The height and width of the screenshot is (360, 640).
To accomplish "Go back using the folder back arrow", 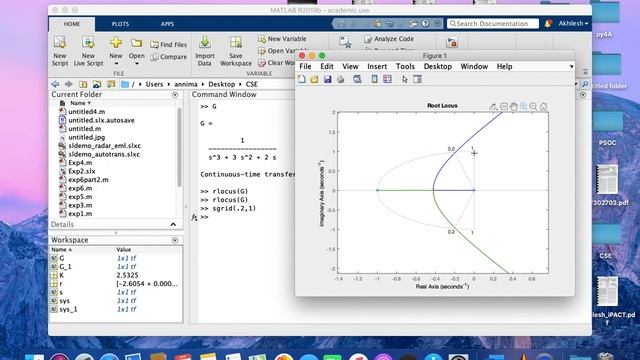I will click(55, 84).
